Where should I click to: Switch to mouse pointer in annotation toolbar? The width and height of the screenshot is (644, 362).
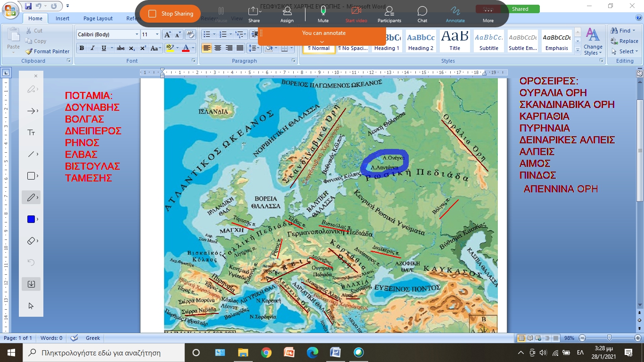(31, 306)
